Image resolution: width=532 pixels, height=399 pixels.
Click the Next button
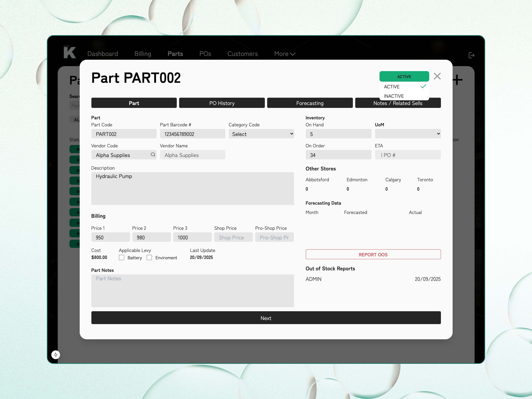(266, 318)
